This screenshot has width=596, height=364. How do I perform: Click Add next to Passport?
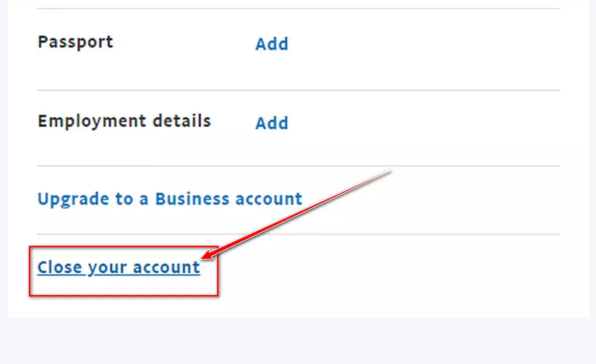[x=272, y=44]
